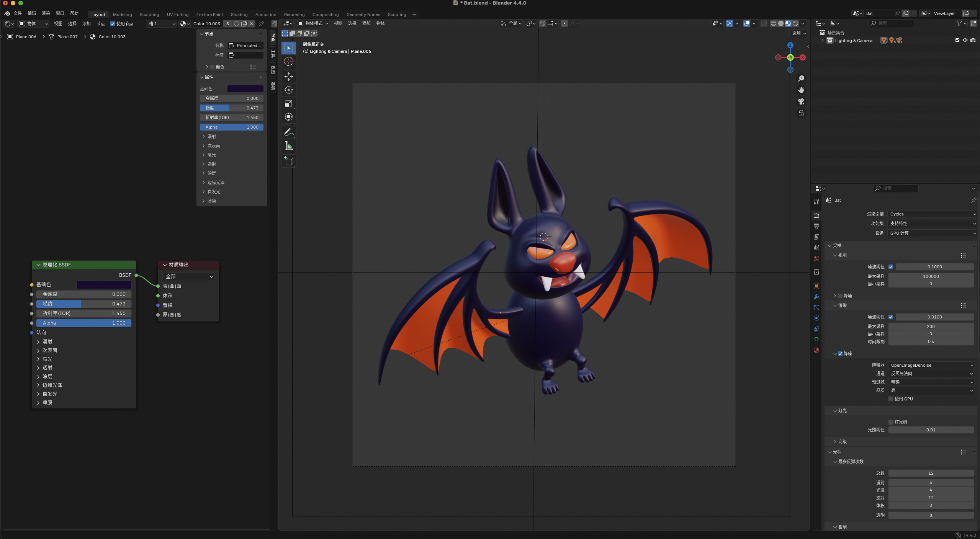Choose the Annotate pencil tool

pyautogui.click(x=289, y=132)
